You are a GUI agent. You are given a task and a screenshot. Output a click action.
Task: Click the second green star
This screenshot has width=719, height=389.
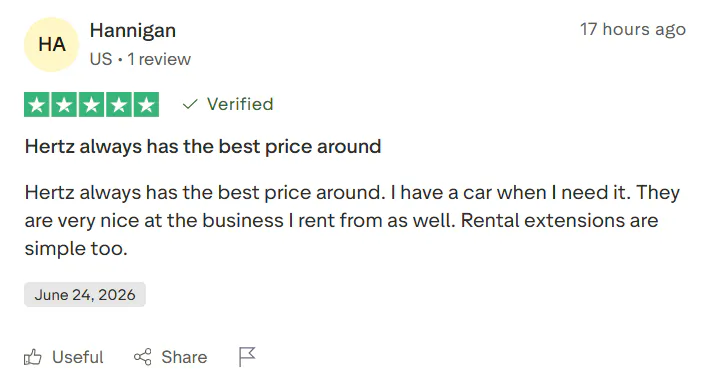(x=64, y=105)
